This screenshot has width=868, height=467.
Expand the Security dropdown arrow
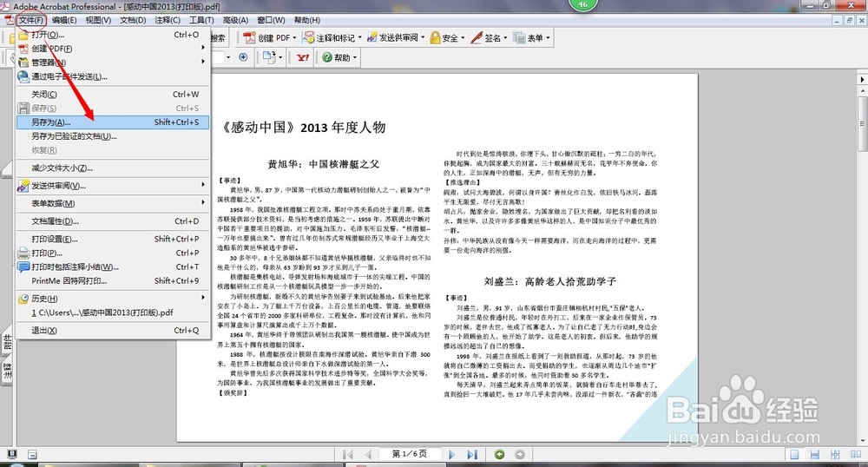pos(463,37)
